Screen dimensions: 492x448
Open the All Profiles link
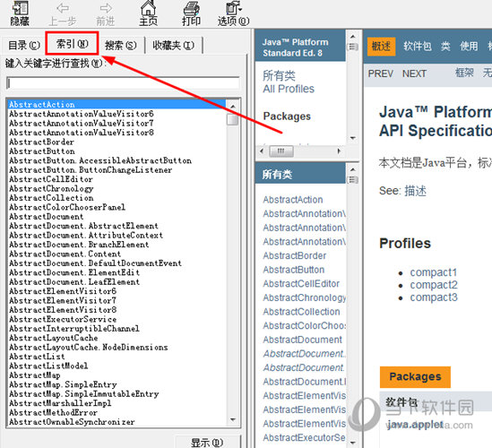click(289, 89)
